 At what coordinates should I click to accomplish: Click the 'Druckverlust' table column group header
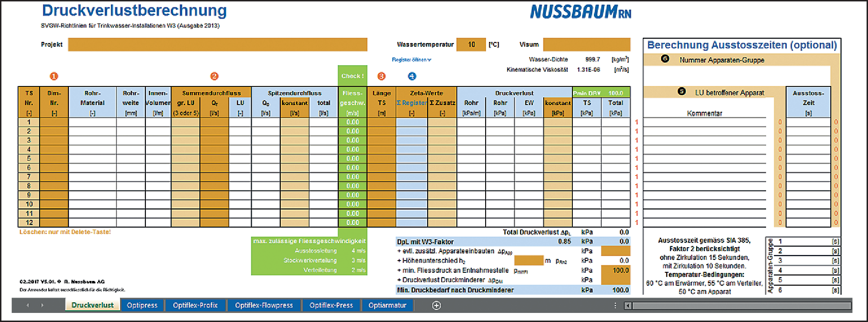click(x=514, y=93)
